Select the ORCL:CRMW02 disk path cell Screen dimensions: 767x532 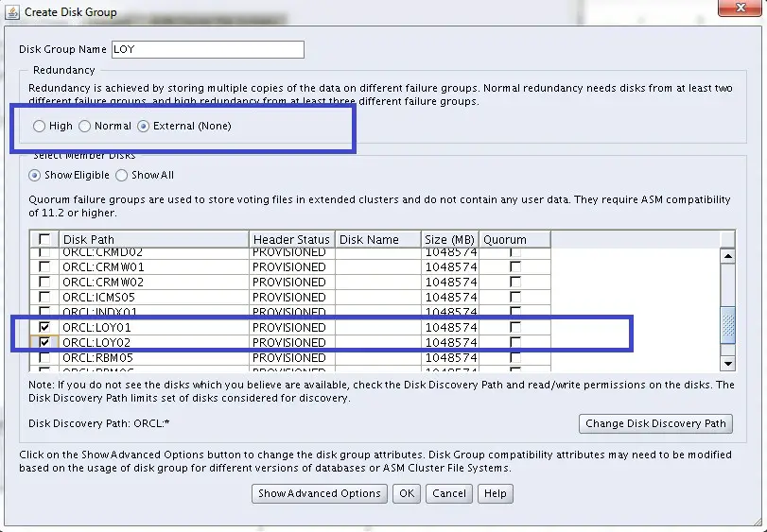coord(154,282)
